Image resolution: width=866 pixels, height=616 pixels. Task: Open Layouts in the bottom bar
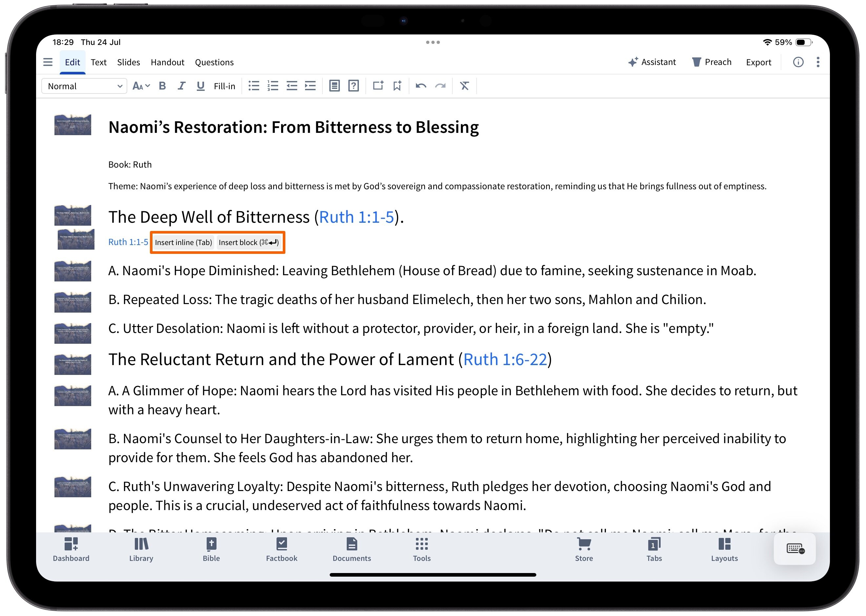(x=724, y=550)
